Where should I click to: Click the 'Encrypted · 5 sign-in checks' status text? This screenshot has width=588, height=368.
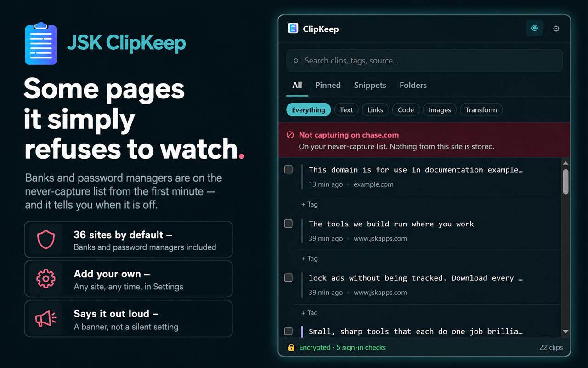click(342, 348)
